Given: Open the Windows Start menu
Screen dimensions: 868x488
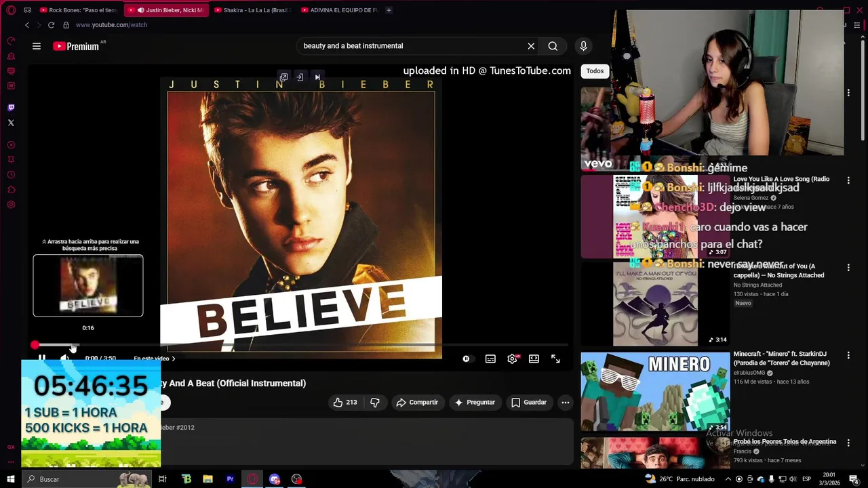Looking at the screenshot, I should tap(11, 479).
